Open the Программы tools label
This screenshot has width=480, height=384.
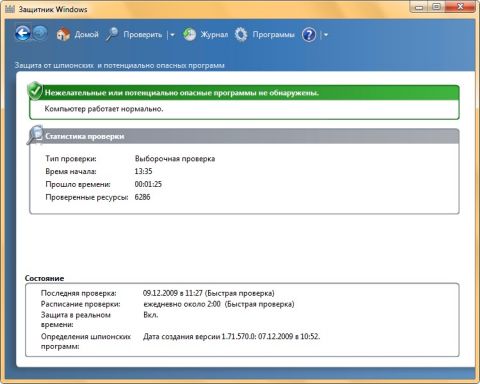pyautogui.click(x=273, y=35)
